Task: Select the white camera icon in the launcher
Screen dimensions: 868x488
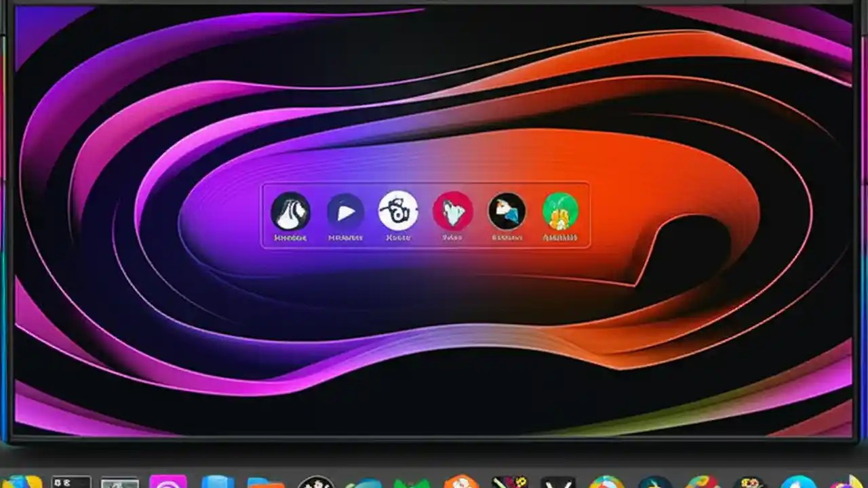Action: [399, 212]
